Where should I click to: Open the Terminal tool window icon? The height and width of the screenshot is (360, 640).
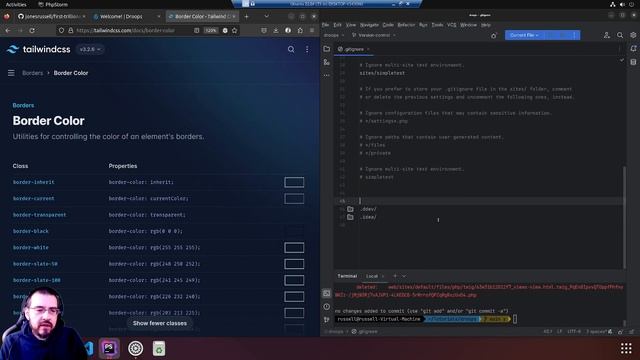pyautogui.click(x=327, y=293)
